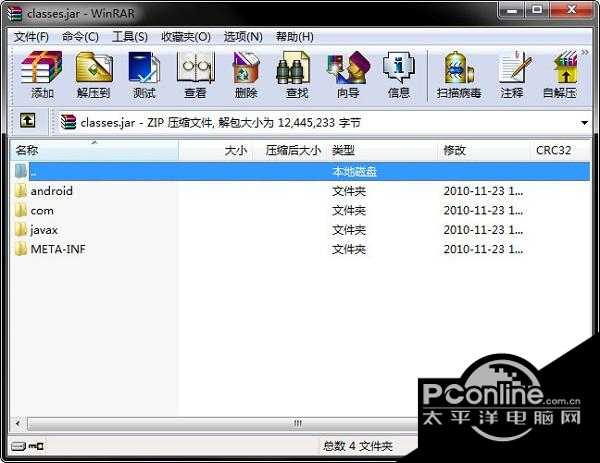Open the address bar dropdown arrow

[x=584, y=123]
